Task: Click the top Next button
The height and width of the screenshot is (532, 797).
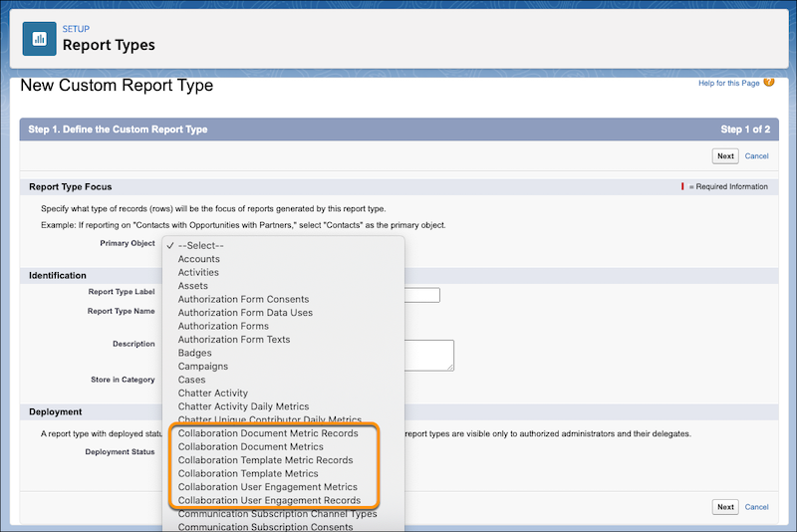Action: pos(725,156)
